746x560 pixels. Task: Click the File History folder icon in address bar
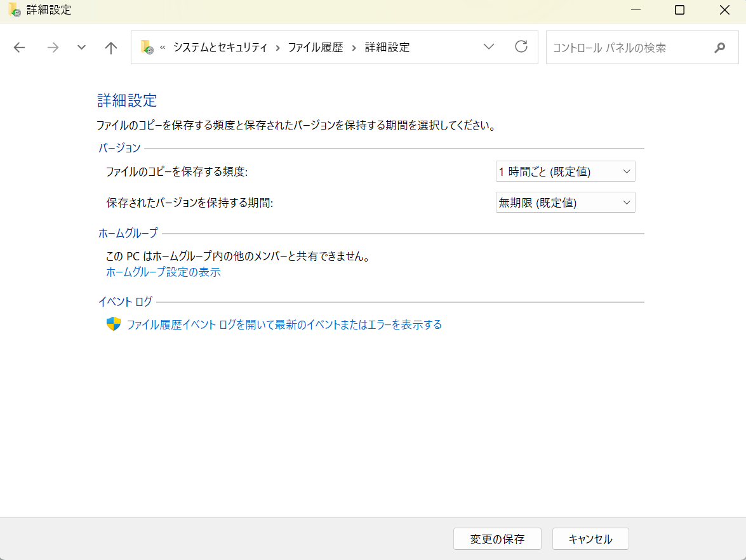click(x=147, y=47)
